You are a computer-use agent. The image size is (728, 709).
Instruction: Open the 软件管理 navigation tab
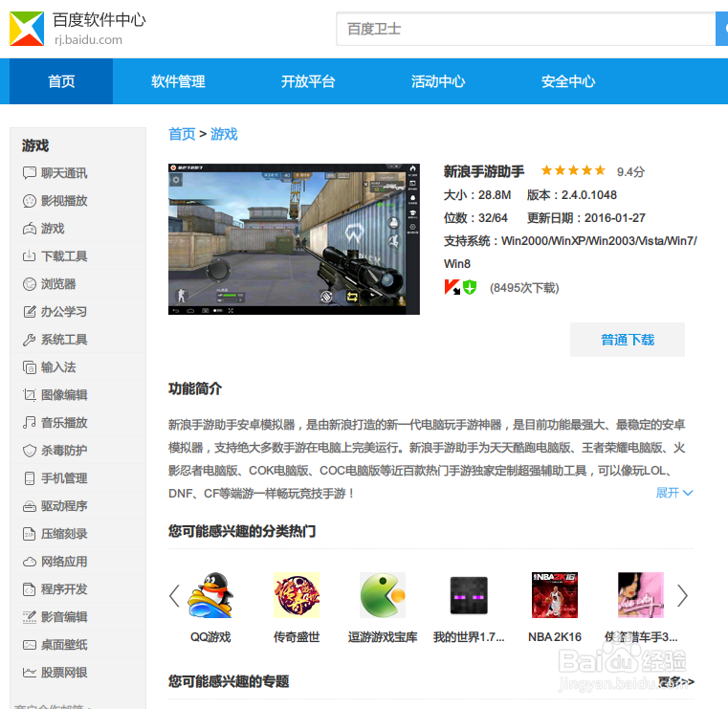(178, 81)
